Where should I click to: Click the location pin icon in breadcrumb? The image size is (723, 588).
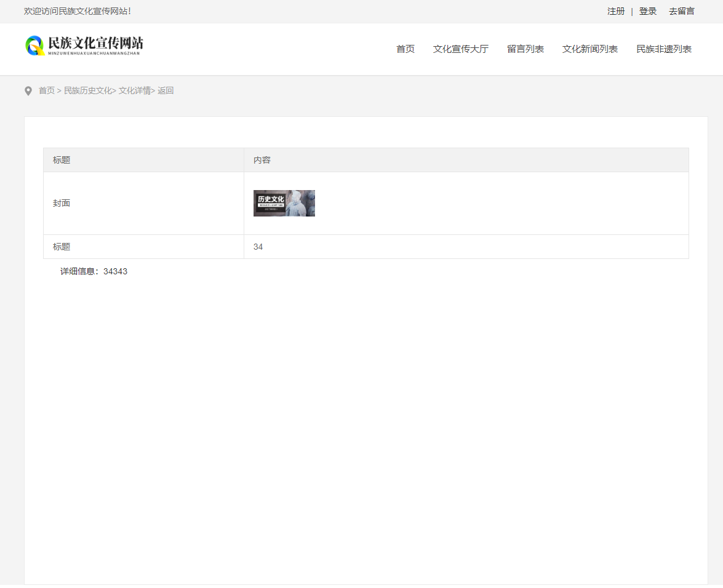coord(28,91)
